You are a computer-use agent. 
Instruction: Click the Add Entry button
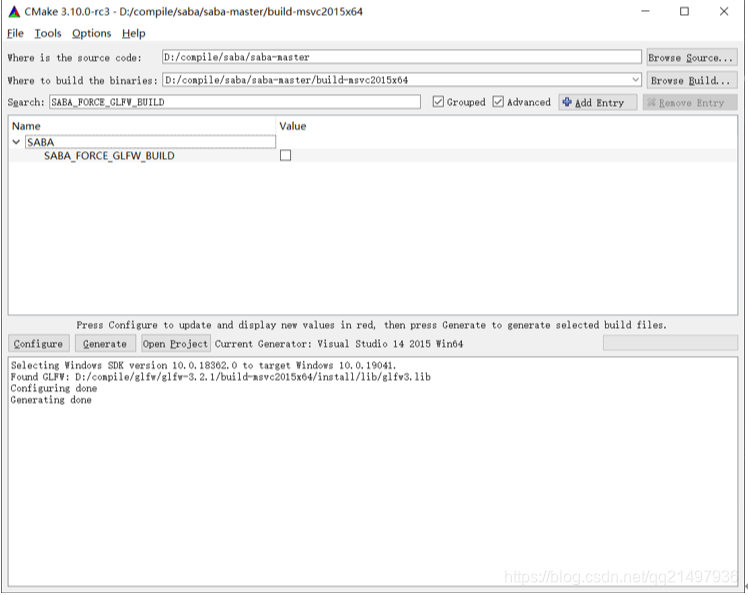[598, 103]
